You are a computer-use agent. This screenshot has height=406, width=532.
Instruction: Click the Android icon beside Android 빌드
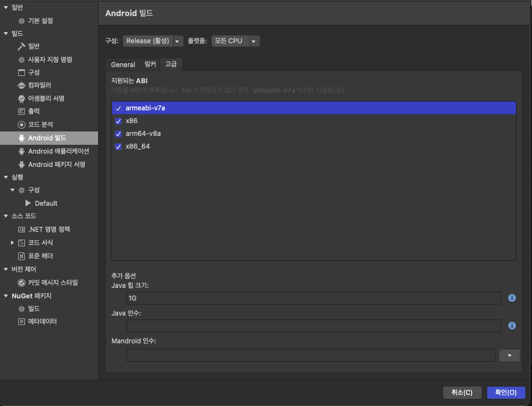pos(22,138)
